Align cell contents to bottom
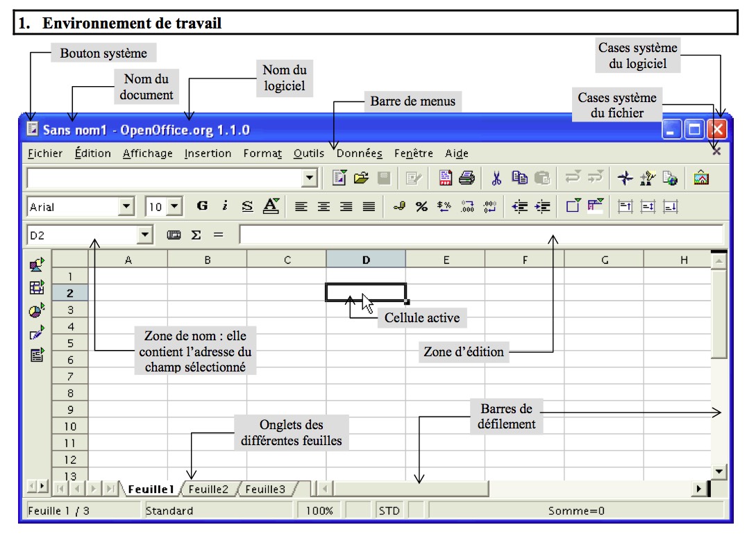The image size is (756, 534). (x=671, y=207)
